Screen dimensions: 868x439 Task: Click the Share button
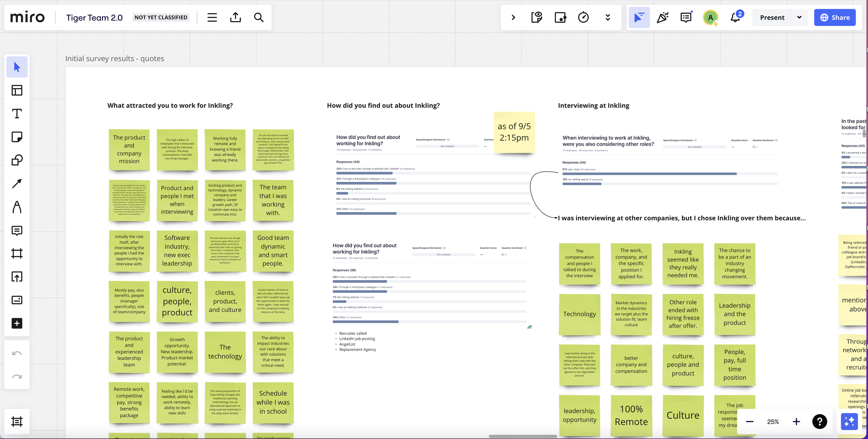pyautogui.click(x=835, y=17)
